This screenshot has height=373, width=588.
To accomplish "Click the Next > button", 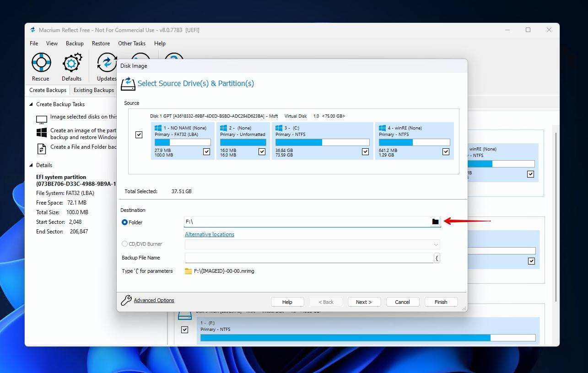I will coord(364,302).
